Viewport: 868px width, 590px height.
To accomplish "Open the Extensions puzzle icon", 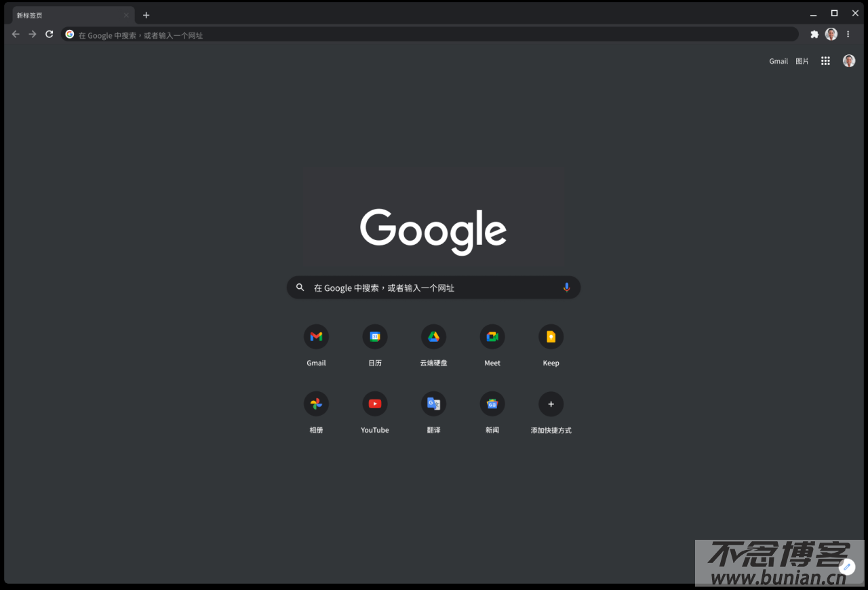I will [x=814, y=34].
